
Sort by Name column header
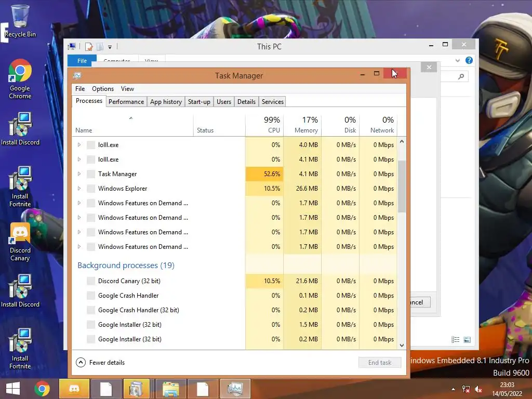132,125
